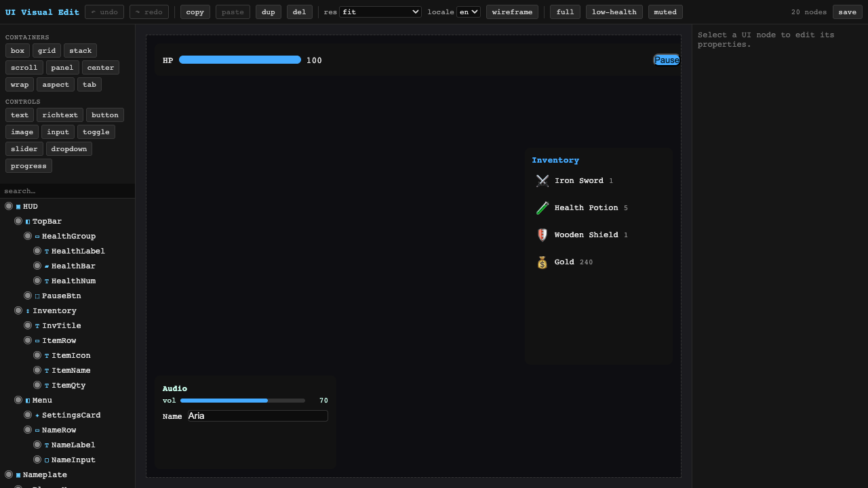
Task: Click the Pause button in the canvas
Action: pyautogui.click(x=667, y=60)
